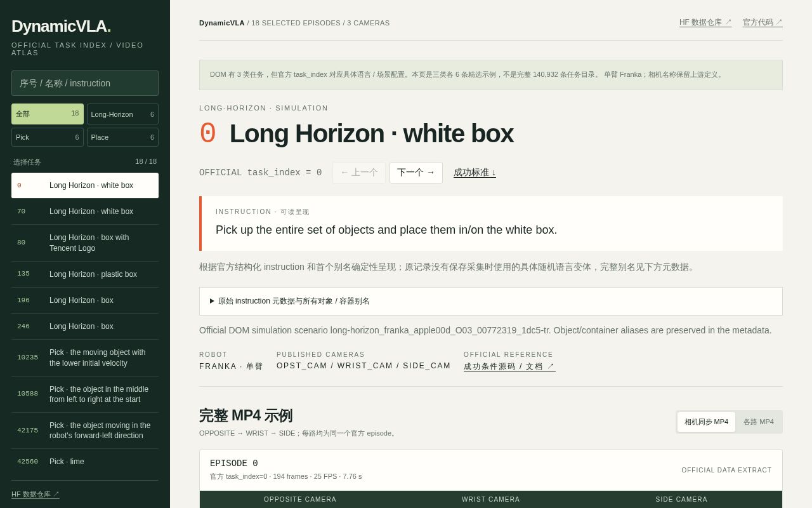
Task: Select the 全部 filter with count 18
Action: click(48, 114)
